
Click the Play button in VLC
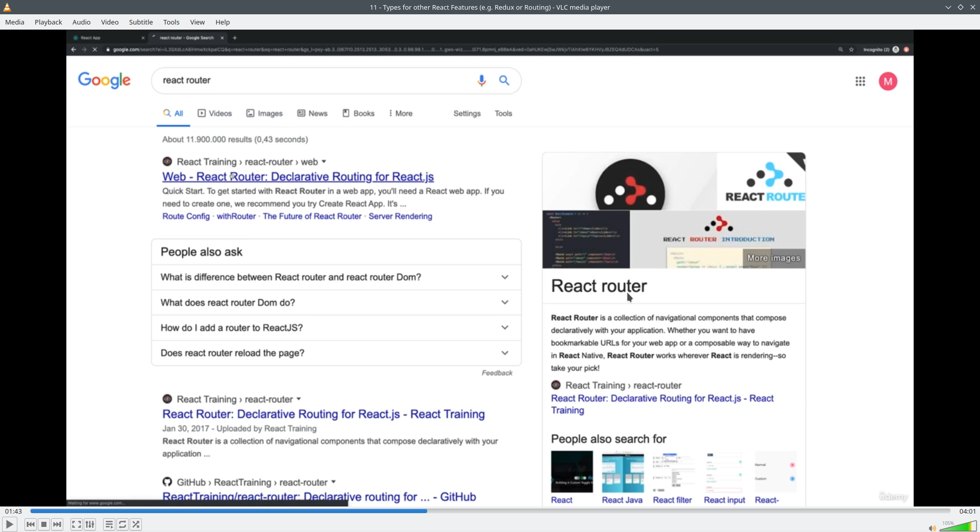tap(10, 524)
